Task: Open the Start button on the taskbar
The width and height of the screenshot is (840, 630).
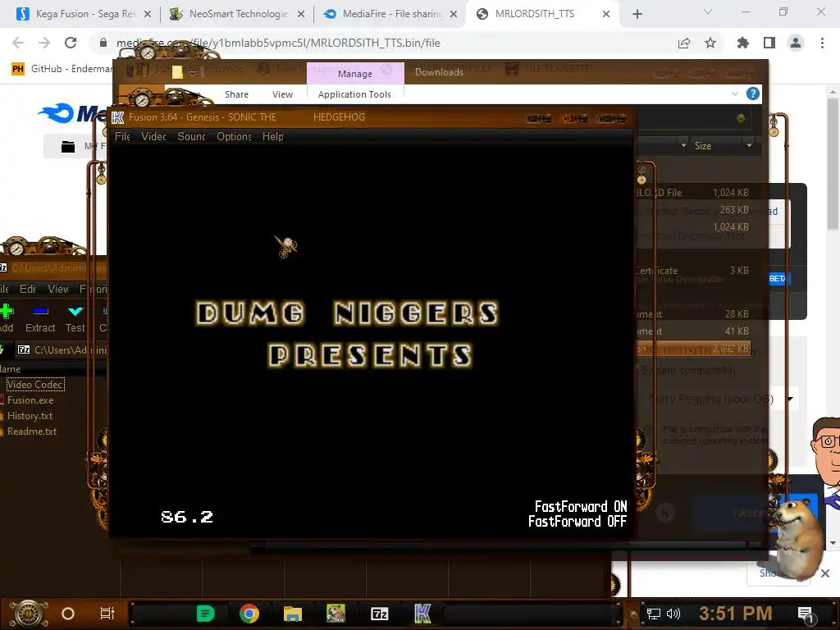Action: click(28, 614)
